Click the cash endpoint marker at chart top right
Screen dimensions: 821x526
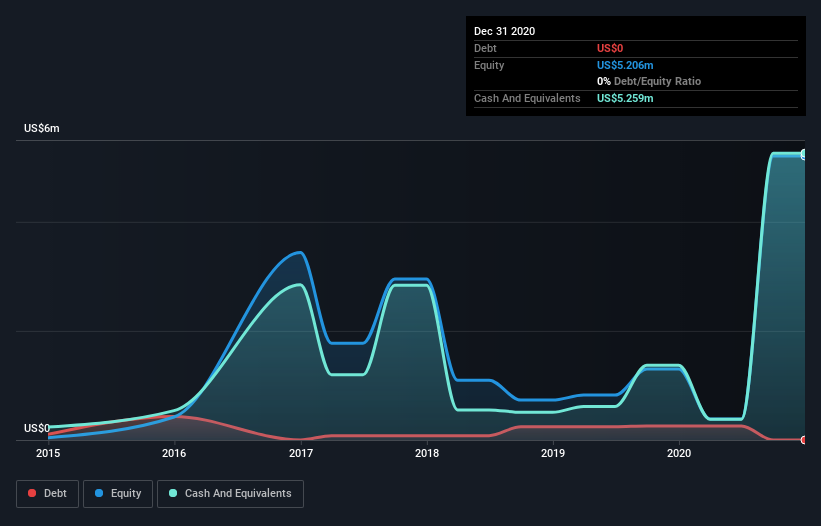click(x=804, y=154)
